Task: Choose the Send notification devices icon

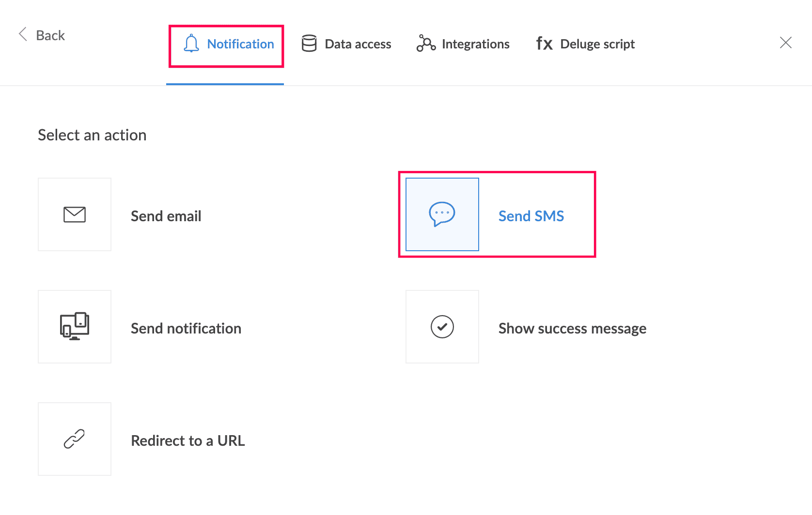Action: pos(75,326)
